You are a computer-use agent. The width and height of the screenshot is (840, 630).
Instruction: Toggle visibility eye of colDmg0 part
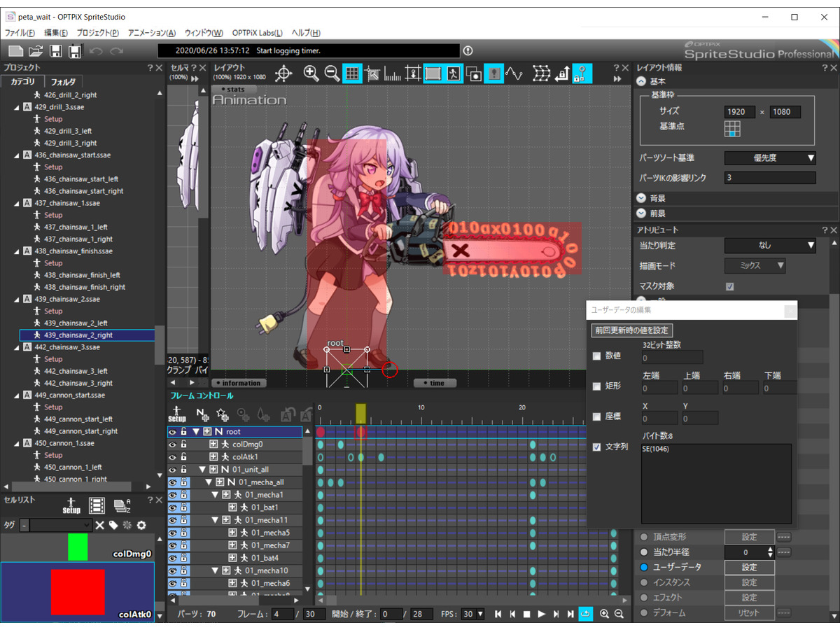coord(172,444)
